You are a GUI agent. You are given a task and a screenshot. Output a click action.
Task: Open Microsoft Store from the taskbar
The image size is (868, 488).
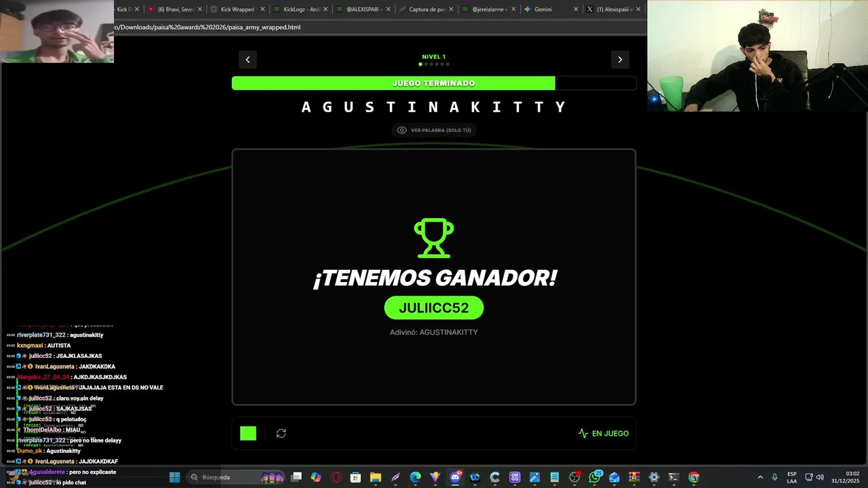(x=355, y=477)
